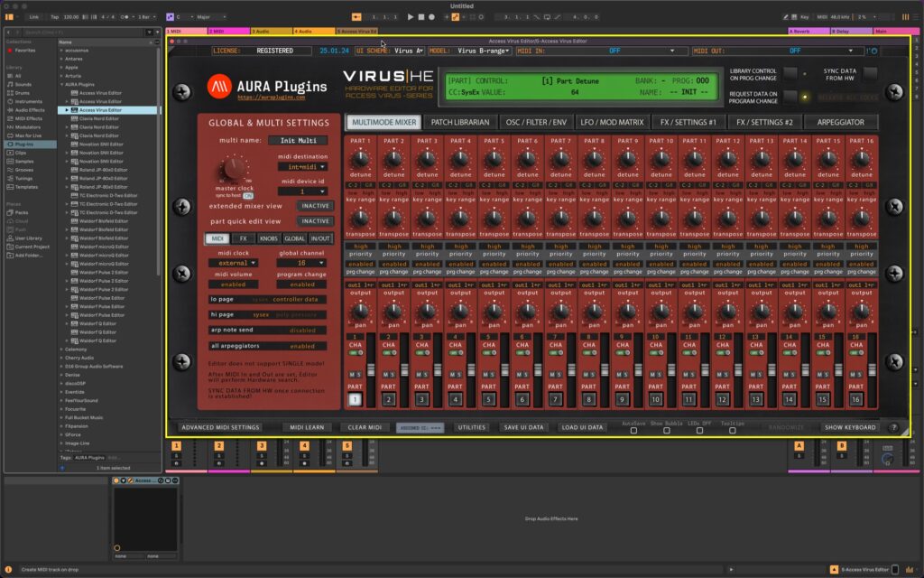Click the Draw Mode pencil icon top right

click(x=785, y=16)
